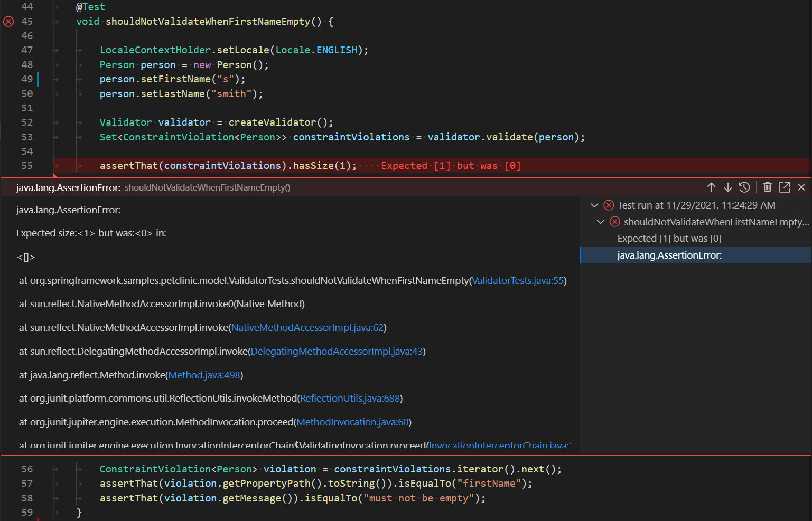Open the Method.java:498 link
The image size is (812, 521).
click(x=204, y=375)
